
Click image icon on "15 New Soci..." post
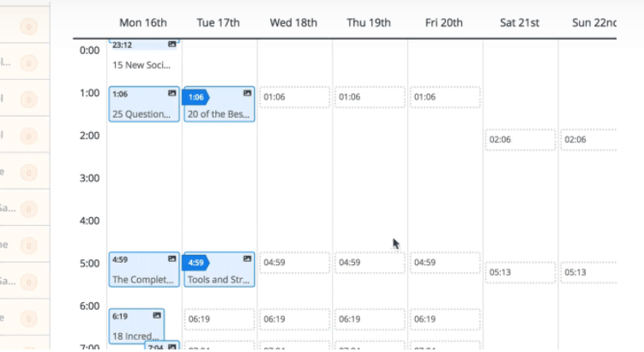pyautogui.click(x=172, y=44)
